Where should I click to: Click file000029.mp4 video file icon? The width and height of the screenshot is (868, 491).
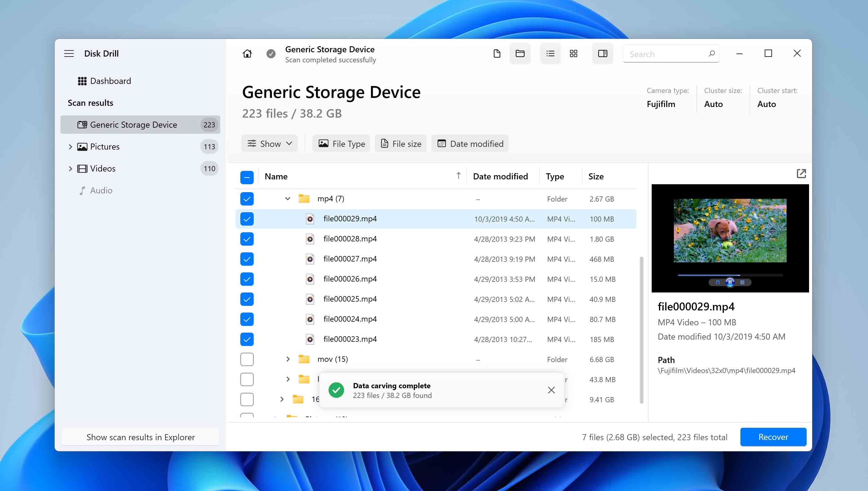[x=310, y=219]
